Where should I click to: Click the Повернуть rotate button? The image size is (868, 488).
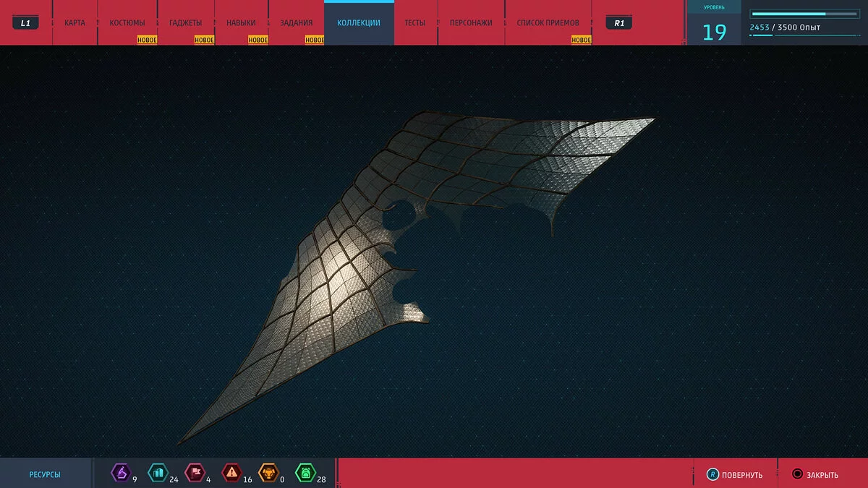click(x=735, y=474)
